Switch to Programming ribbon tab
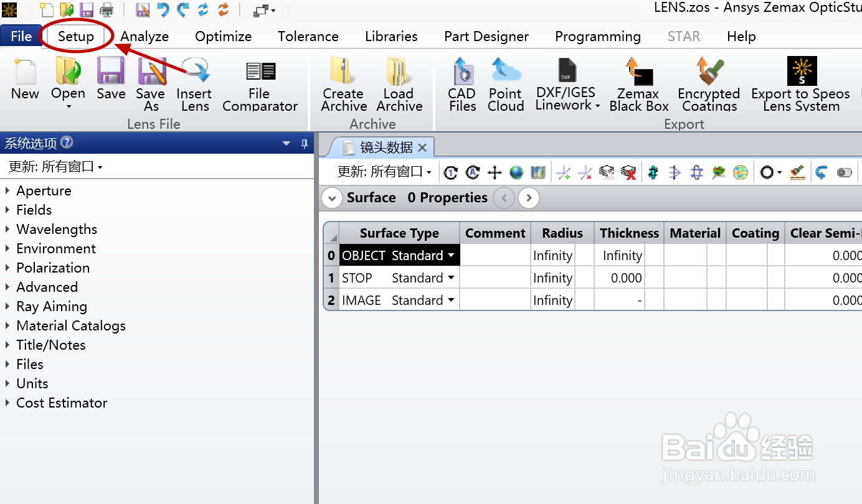862x504 pixels. coord(598,36)
